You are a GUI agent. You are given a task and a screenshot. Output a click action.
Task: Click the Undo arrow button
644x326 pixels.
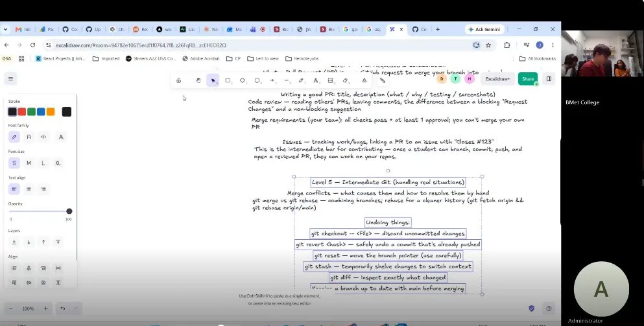coord(63,309)
